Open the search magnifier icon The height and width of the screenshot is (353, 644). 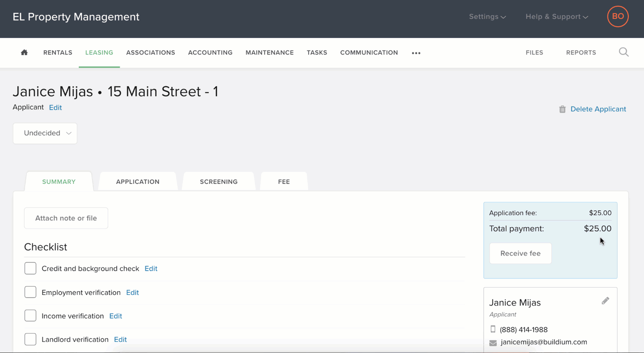coord(623,52)
